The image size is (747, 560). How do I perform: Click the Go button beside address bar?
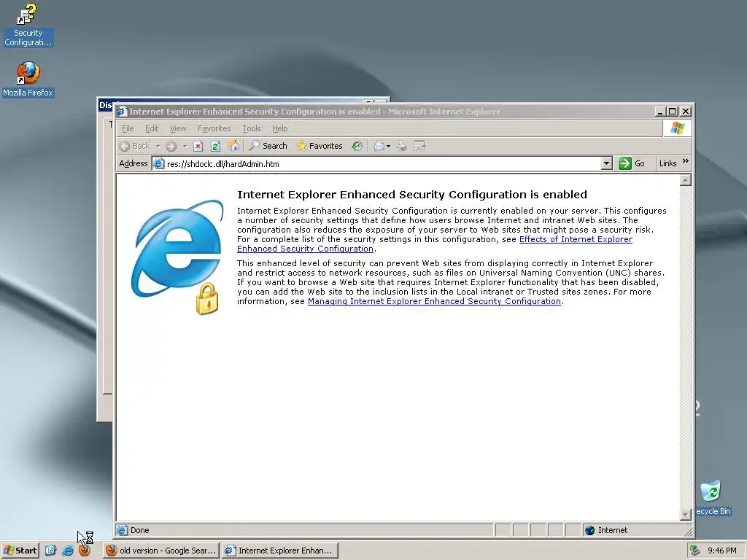click(x=632, y=164)
